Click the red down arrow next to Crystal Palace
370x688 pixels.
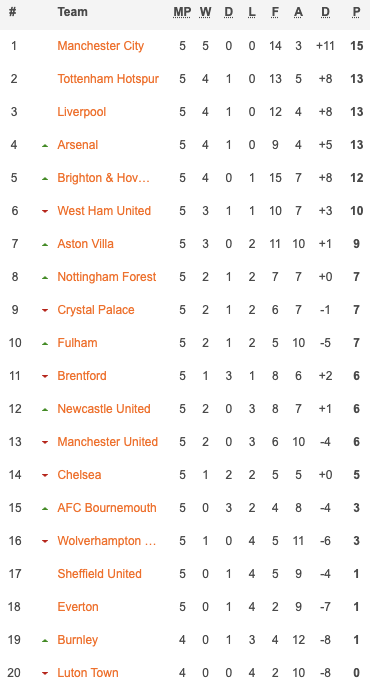tap(45, 310)
